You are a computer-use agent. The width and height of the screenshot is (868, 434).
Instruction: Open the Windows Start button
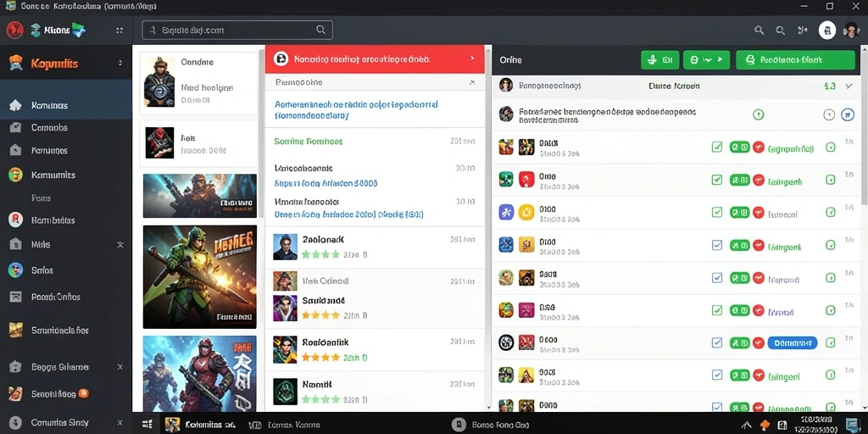point(147,425)
